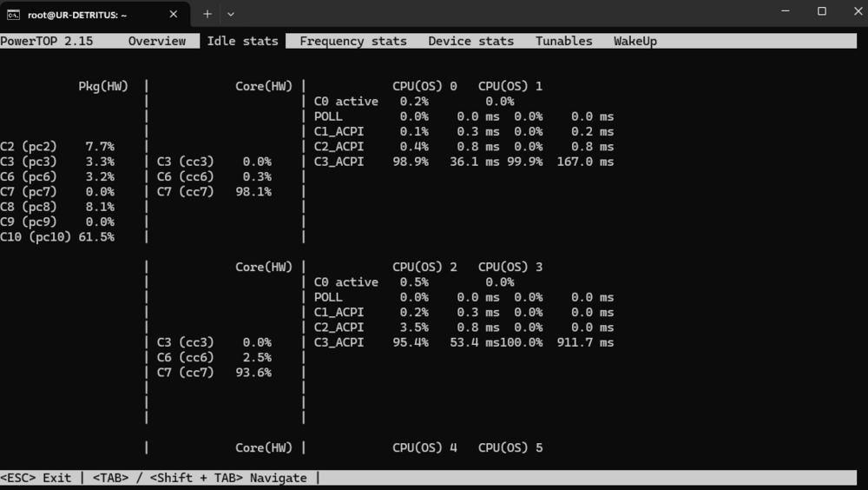The width and height of the screenshot is (868, 490).
Task: Click the 3.5% C2_ACPI value
Action: click(414, 328)
